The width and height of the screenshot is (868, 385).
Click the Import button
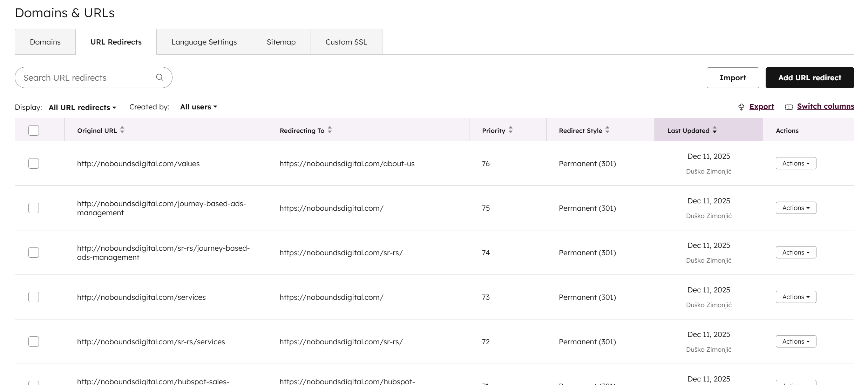pyautogui.click(x=733, y=77)
